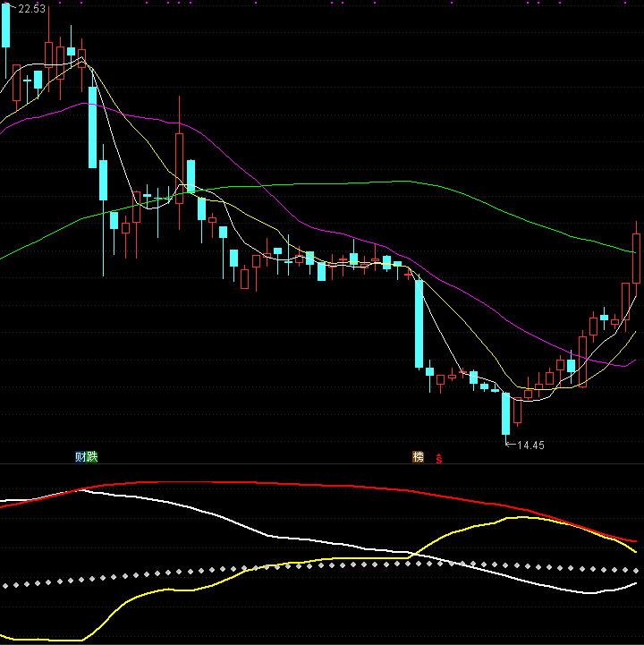Click the last red candlestick on the chart
This screenshot has height=645, width=644.
pos(636,259)
